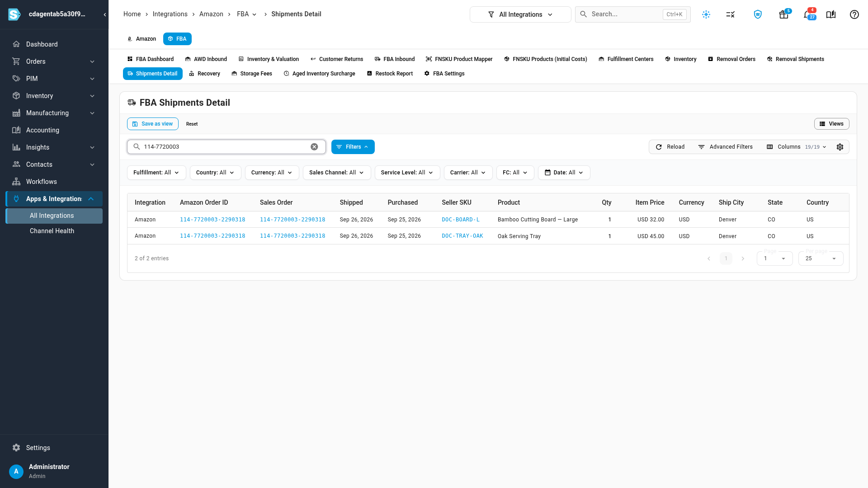
Task: Open the Carrier: All filter dropdown
Action: point(468,173)
